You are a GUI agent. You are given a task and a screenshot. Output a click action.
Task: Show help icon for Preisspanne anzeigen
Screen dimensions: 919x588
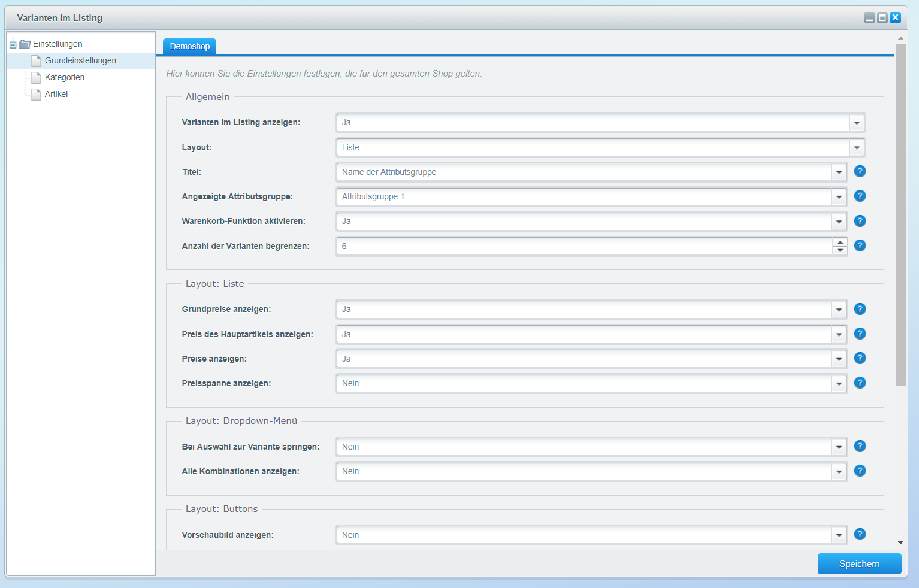pyautogui.click(x=860, y=383)
